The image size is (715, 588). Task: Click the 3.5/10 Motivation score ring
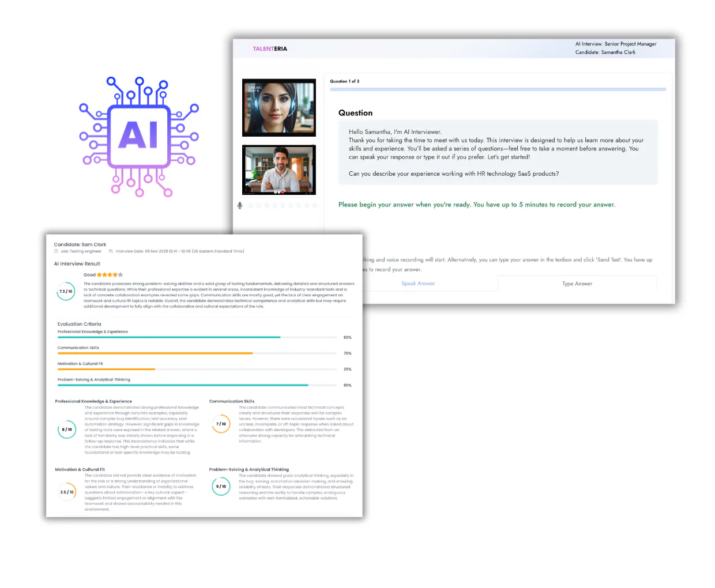click(x=67, y=492)
